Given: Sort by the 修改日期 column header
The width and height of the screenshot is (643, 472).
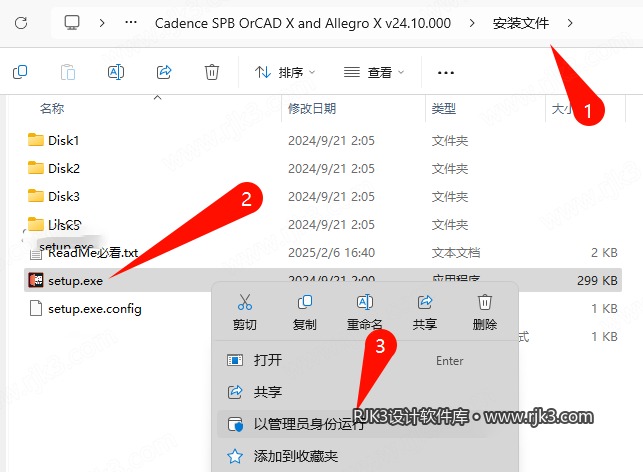Looking at the screenshot, I should 312,109.
